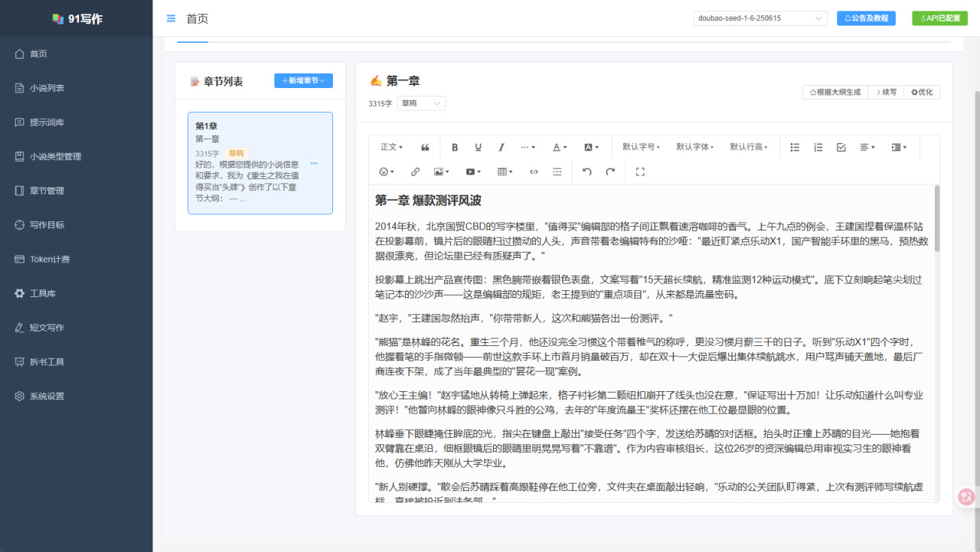Go to 提示词库 in the sidebar
Viewport: 980px width, 552px height.
click(x=77, y=122)
